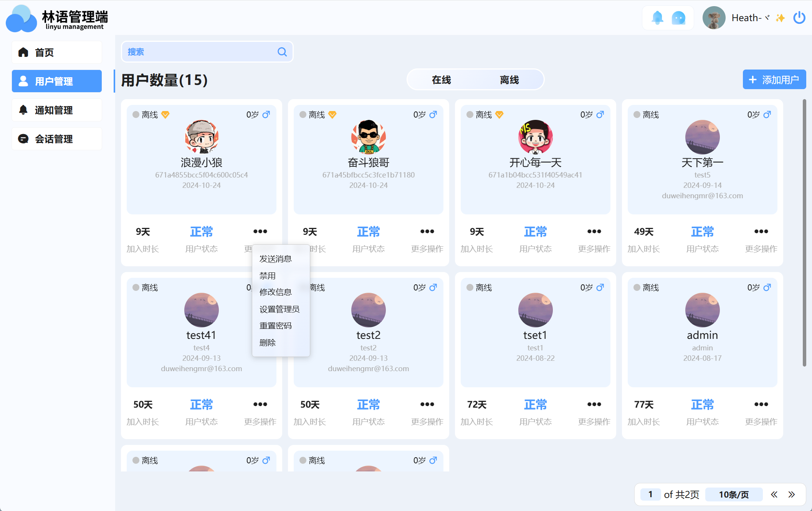Click the vertical scrollbar of user list
The width and height of the screenshot is (812, 511).
pyautogui.click(x=804, y=233)
